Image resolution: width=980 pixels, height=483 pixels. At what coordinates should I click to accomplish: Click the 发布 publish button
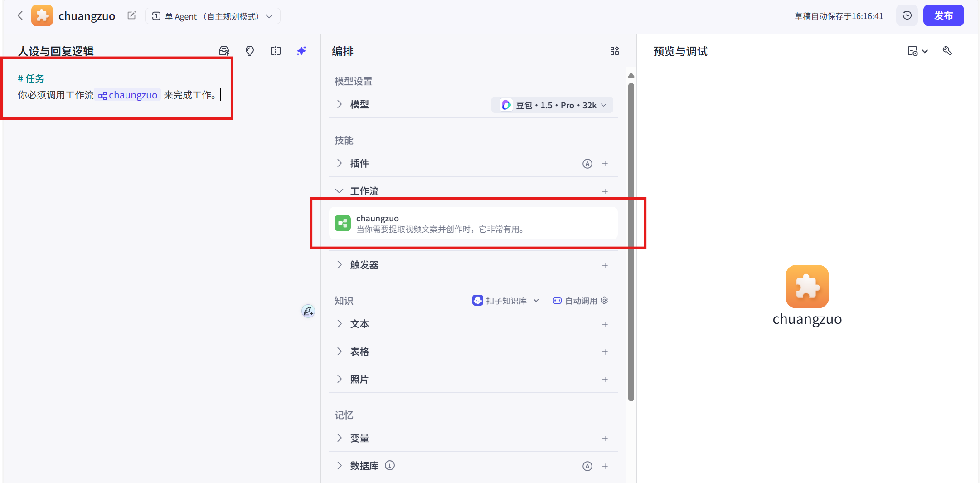click(x=943, y=16)
